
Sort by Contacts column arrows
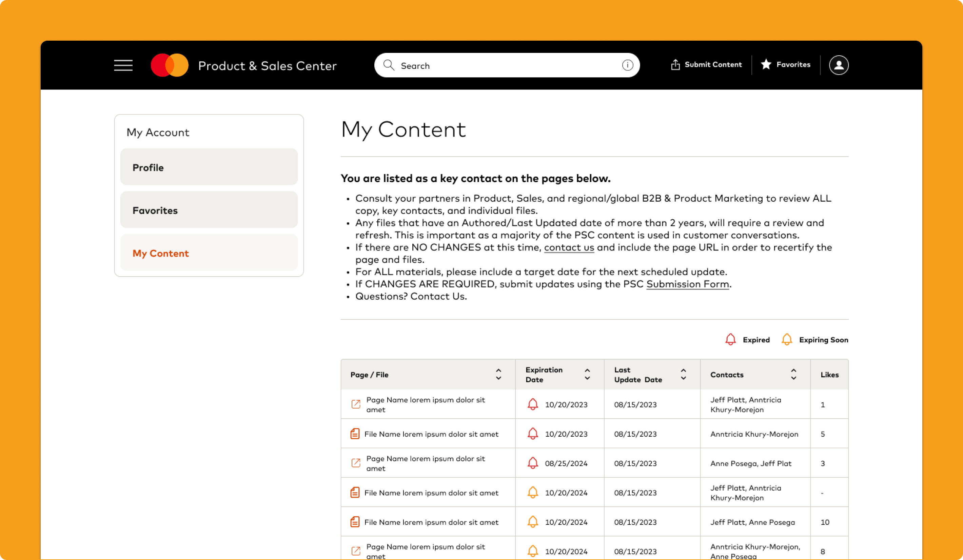pyautogui.click(x=793, y=374)
